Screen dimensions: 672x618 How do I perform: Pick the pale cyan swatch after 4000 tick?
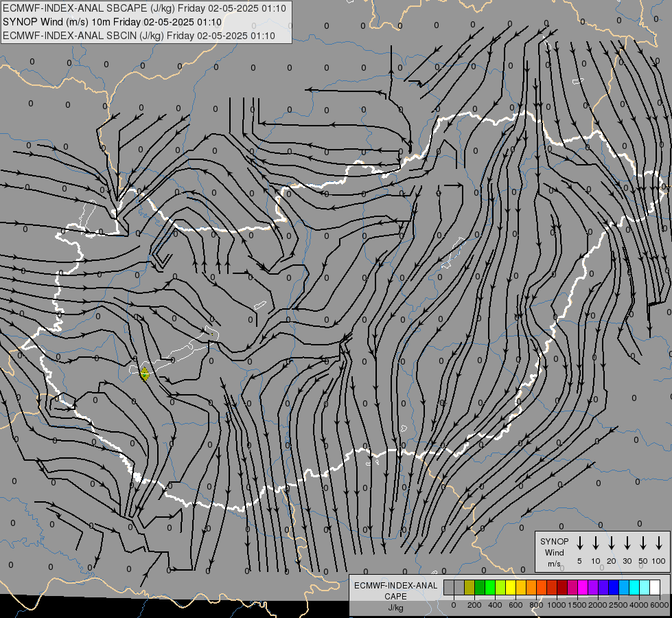pyautogui.click(x=645, y=587)
